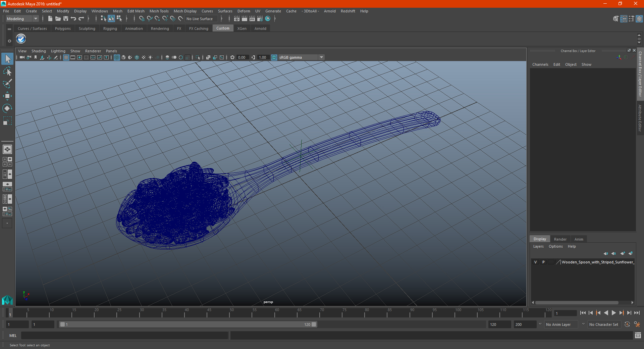Play animation forwards

pos(613,313)
